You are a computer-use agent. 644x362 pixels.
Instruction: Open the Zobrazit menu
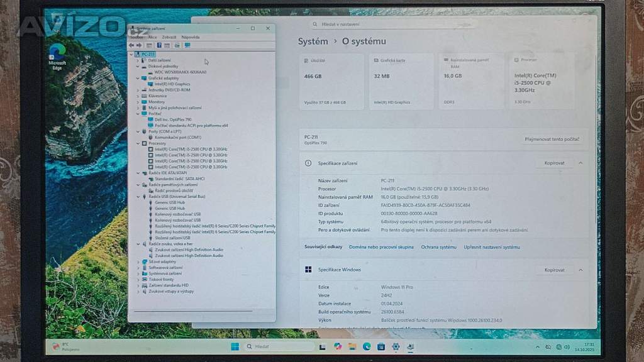click(x=169, y=37)
